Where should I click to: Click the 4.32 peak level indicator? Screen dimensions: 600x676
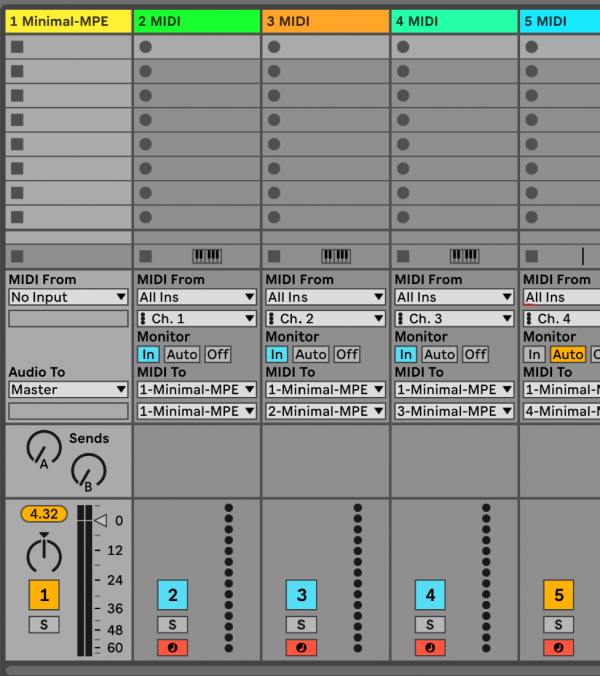click(43, 514)
